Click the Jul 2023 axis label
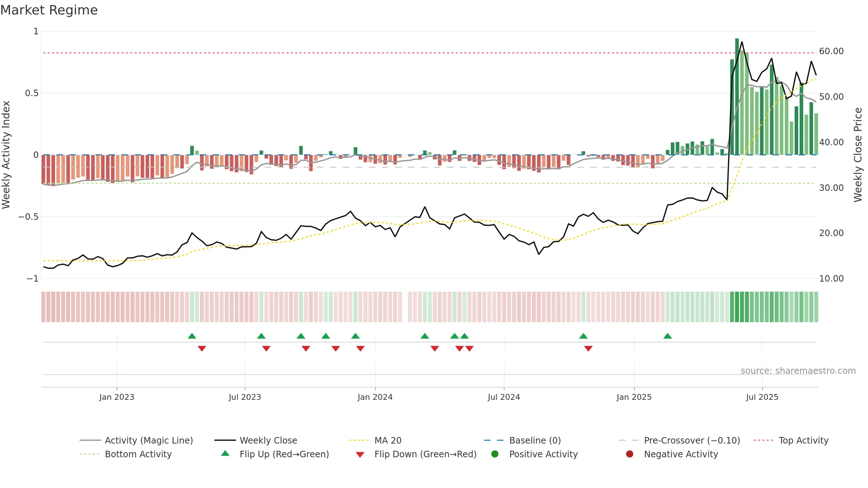This screenshot has height=488, width=868. point(245,397)
